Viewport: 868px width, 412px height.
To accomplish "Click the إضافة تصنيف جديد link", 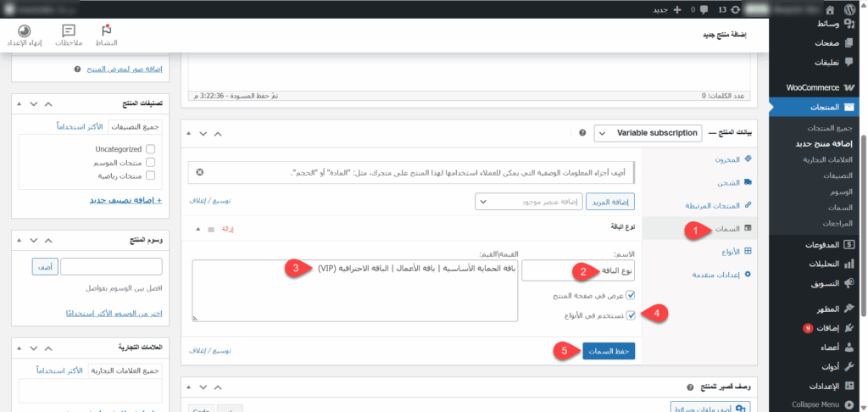I will tap(125, 200).
